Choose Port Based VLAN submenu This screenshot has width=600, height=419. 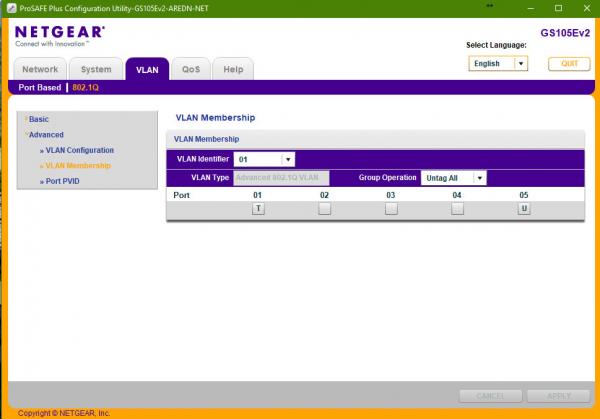40,88
